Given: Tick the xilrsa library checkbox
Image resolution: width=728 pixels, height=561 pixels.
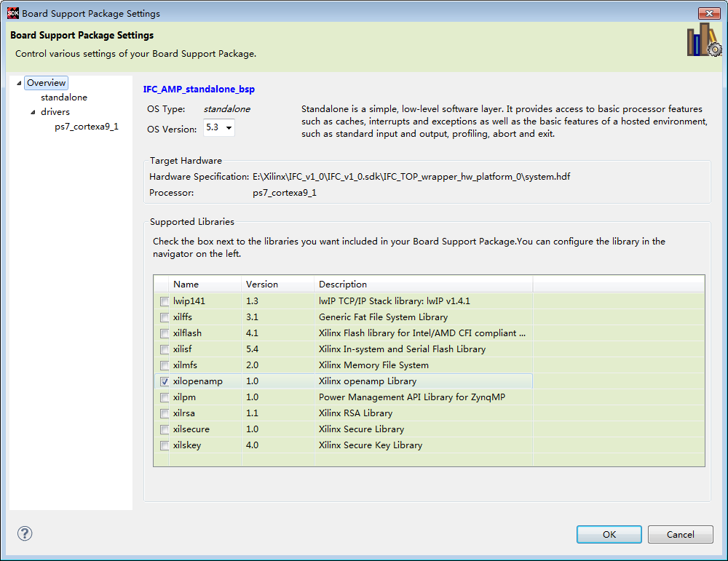Looking at the screenshot, I should 165,413.
